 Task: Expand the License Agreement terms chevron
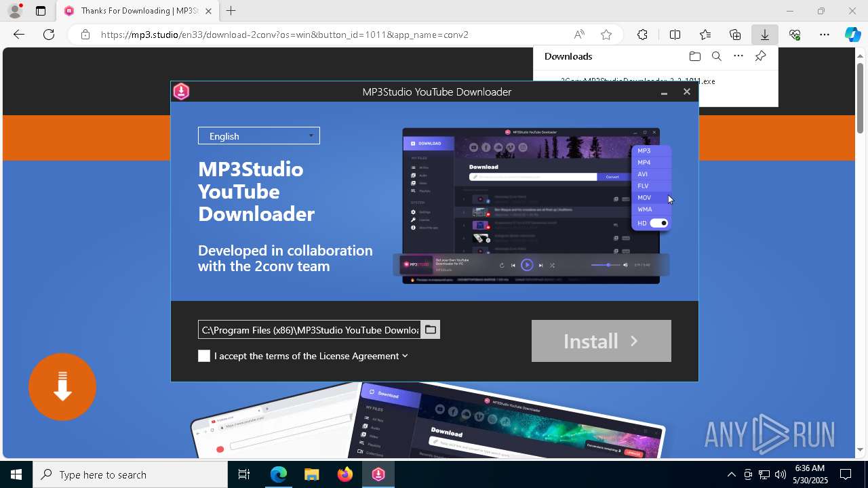(405, 356)
